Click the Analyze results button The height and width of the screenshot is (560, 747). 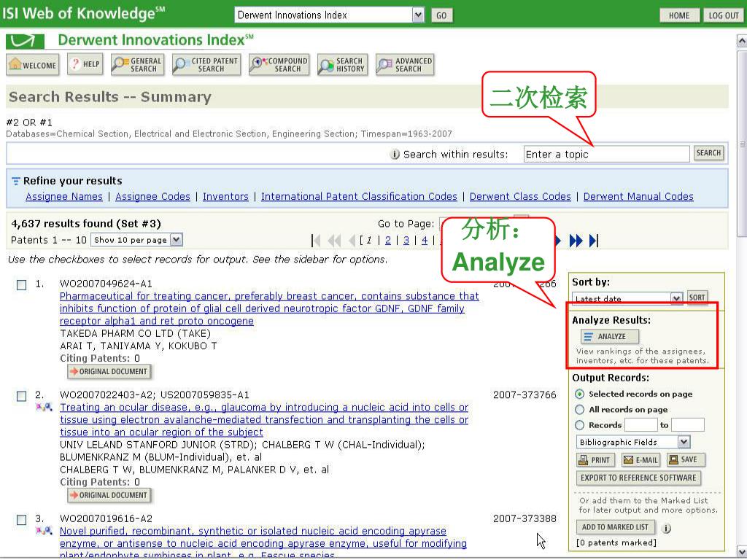(x=610, y=337)
